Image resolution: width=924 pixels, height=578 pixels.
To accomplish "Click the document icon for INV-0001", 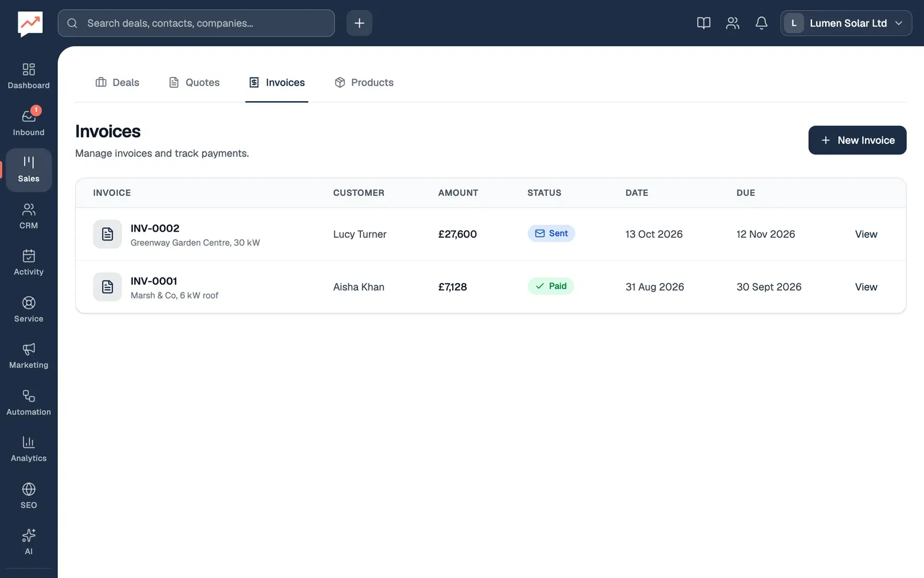I will 107,287.
